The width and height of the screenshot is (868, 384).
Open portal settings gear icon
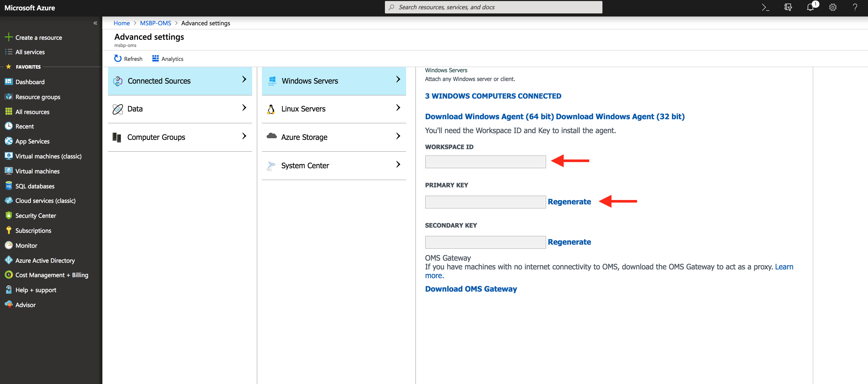[x=833, y=7]
